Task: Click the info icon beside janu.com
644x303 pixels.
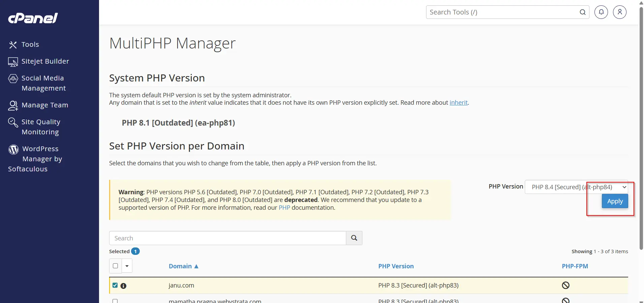Action: pyautogui.click(x=124, y=286)
